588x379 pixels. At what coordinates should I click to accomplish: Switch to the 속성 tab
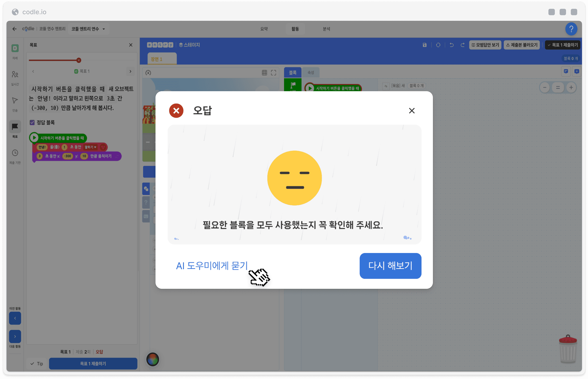coord(310,73)
